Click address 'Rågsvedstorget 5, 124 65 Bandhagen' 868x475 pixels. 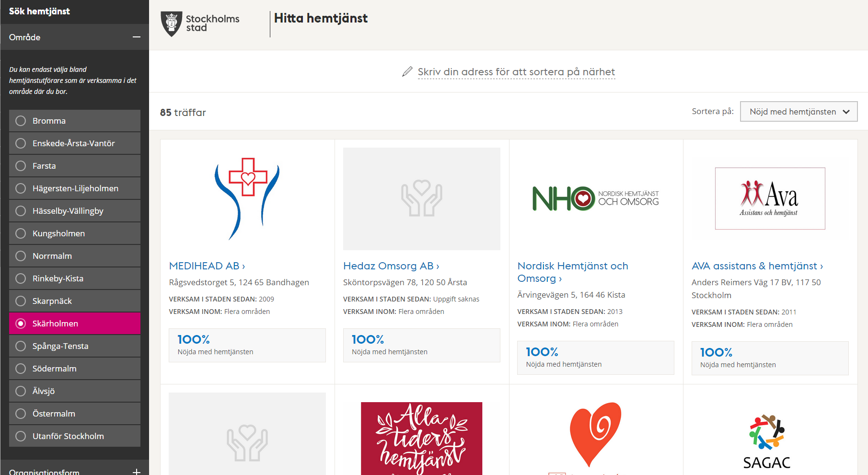[239, 282]
